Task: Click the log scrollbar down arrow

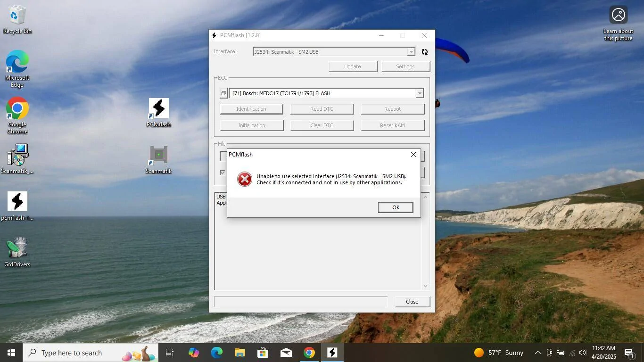Action: (x=425, y=286)
